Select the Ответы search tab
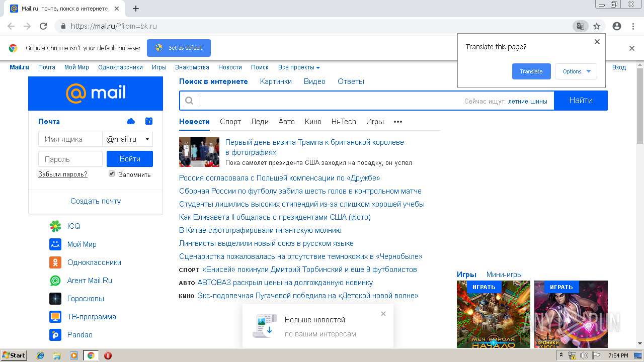The image size is (644, 362). [351, 81]
